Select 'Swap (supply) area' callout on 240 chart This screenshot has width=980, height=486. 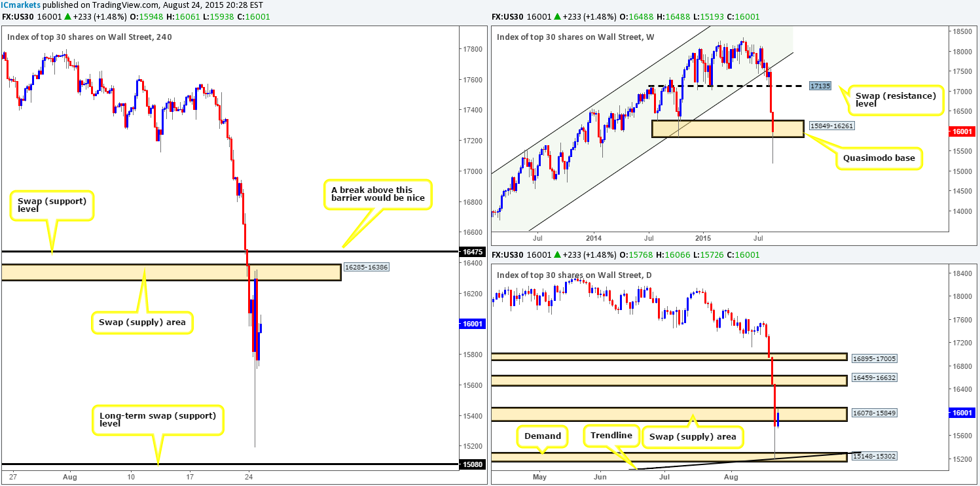[141, 322]
